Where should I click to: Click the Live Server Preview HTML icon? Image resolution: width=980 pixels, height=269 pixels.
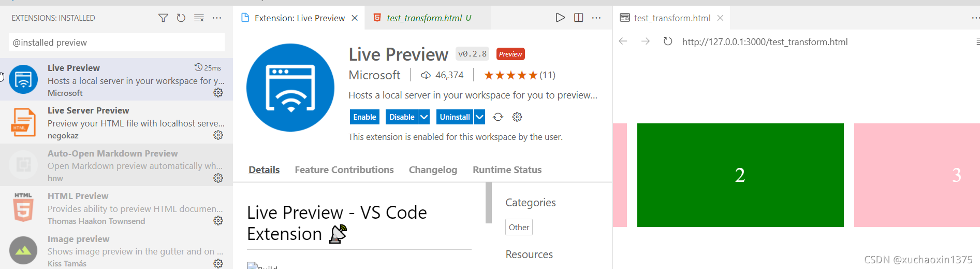coord(23,122)
